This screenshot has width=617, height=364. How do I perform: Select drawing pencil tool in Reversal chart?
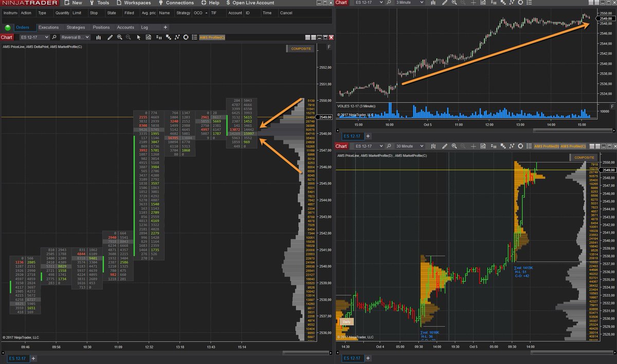pyautogui.click(x=110, y=37)
